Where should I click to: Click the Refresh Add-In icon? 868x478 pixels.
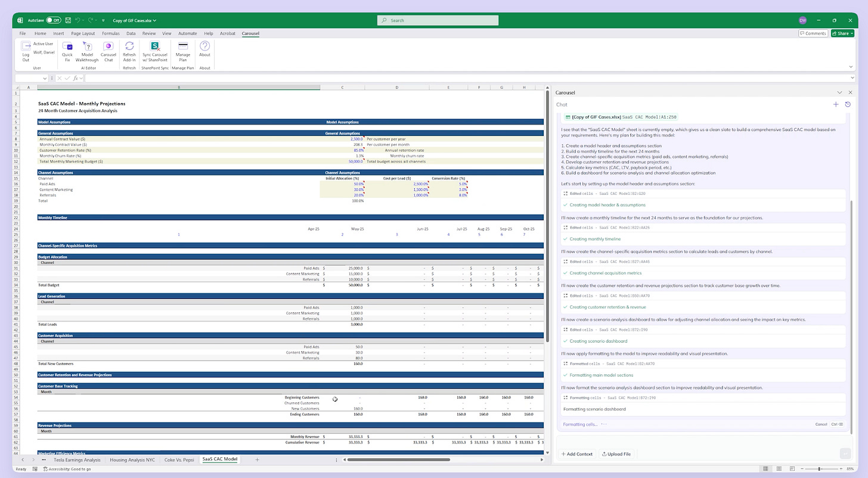tap(129, 47)
